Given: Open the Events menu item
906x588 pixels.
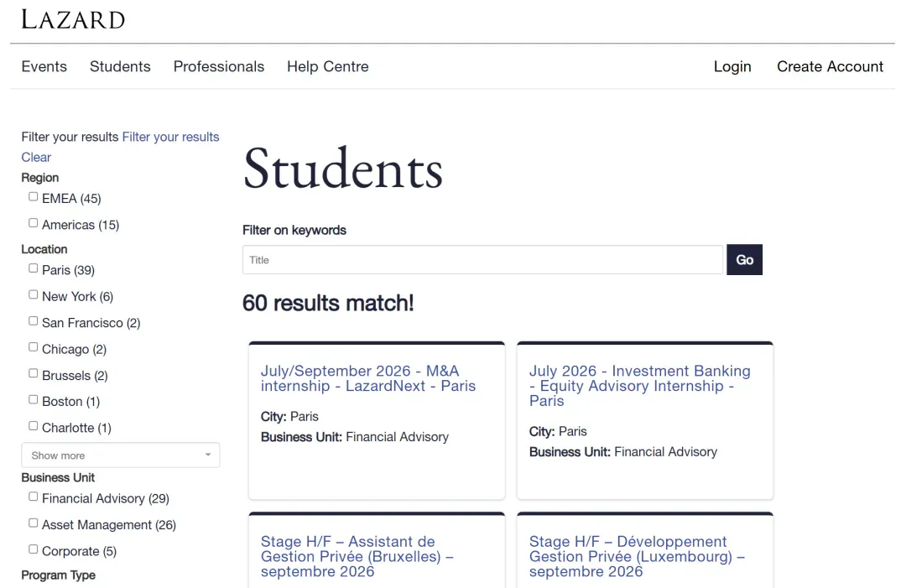Looking at the screenshot, I should (44, 66).
